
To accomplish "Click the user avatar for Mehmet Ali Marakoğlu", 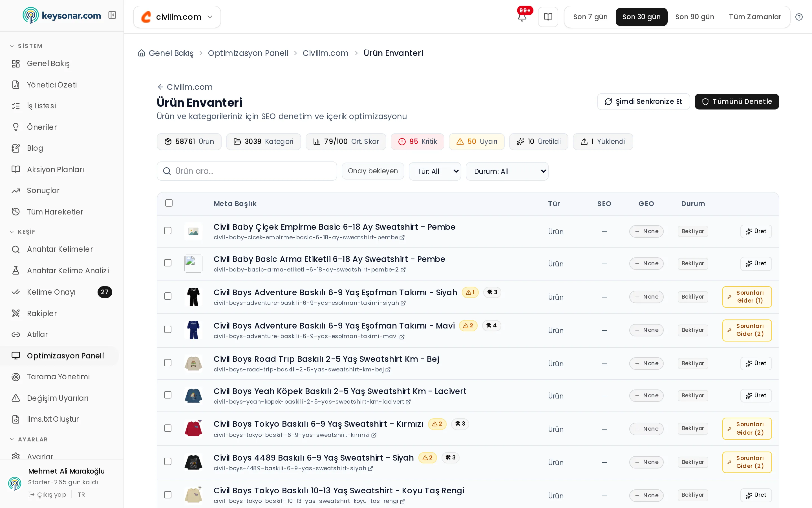I will coord(15,483).
